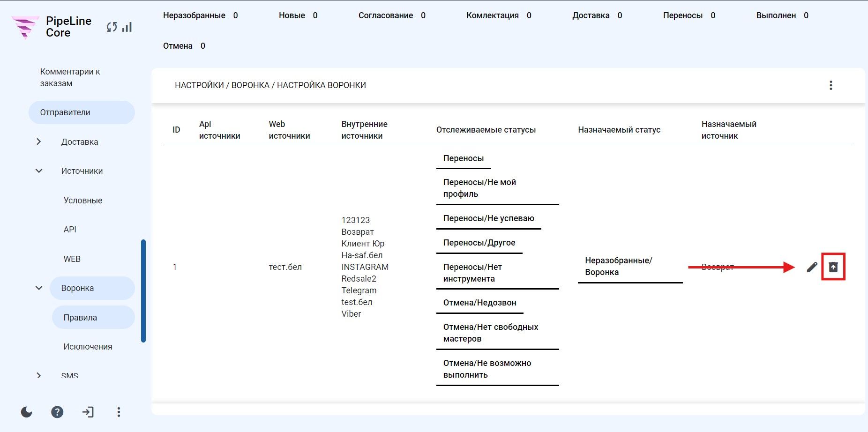Click the Отмена status counter
Screen dimensions: 868x432
(x=184, y=46)
